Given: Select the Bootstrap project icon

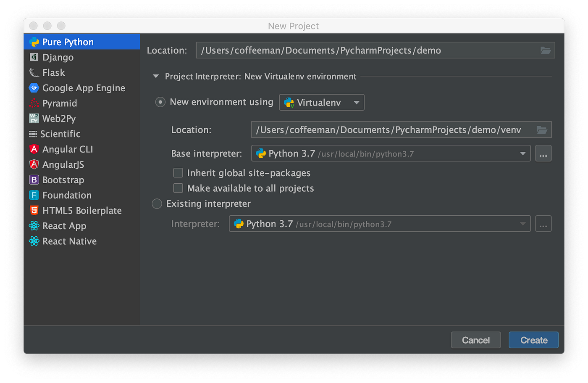Looking at the screenshot, I should coord(34,180).
